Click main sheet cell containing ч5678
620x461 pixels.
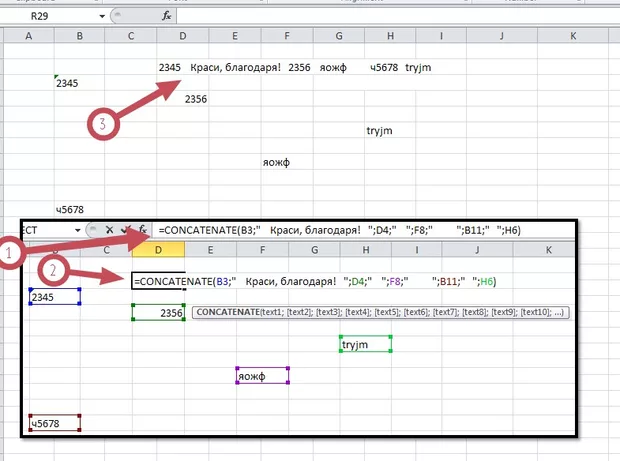[x=79, y=210]
